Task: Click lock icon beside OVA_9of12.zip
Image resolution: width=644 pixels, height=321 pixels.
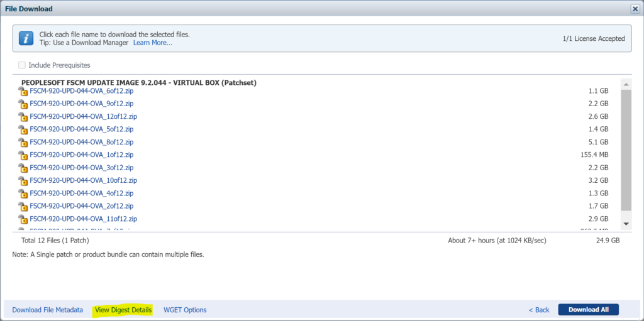Action: tap(23, 104)
